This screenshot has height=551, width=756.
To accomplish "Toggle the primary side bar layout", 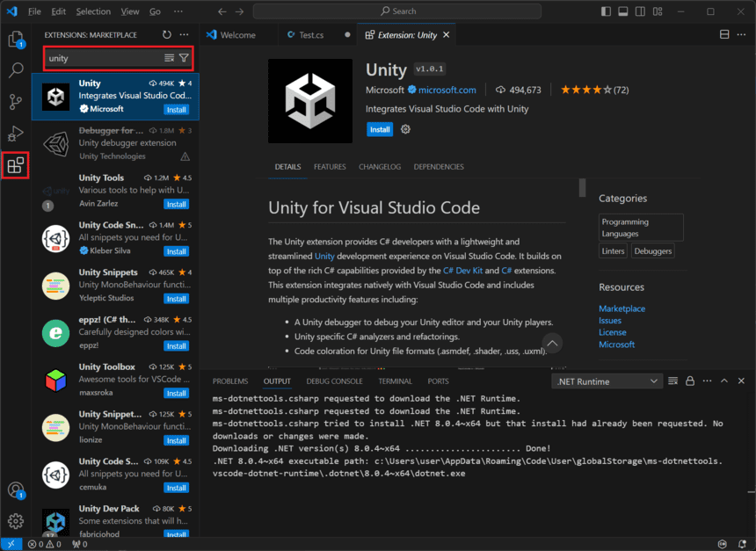I will click(x=606, y=11).
